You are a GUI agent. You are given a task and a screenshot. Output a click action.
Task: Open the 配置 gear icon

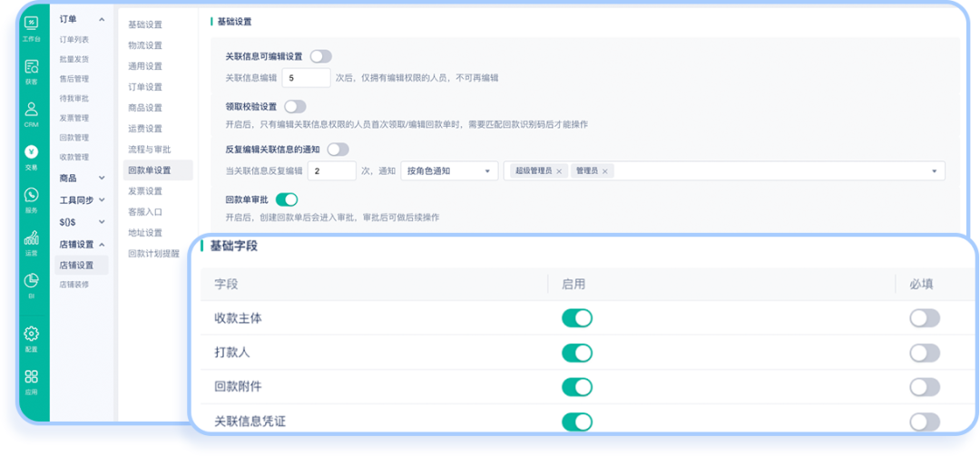pyautogui.click(x=31, y=335)
